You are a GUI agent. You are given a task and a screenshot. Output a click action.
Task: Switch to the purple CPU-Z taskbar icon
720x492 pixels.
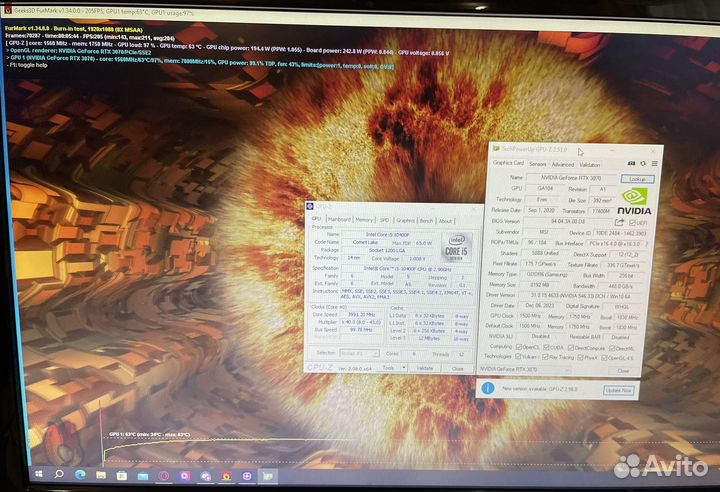[247, 476]
